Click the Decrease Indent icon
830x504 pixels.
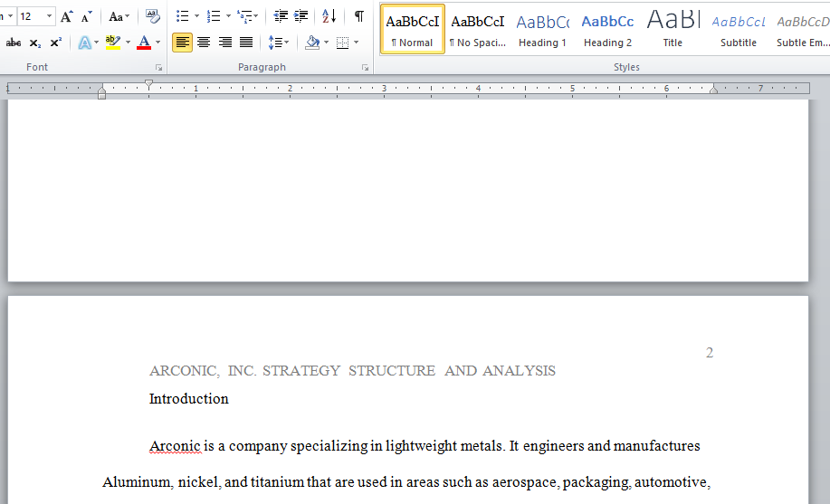(x=281, y=16)
